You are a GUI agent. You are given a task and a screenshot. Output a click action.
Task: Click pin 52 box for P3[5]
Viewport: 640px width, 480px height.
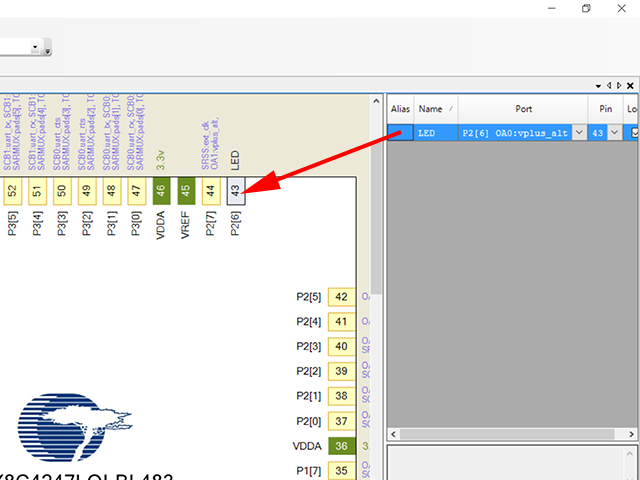tap(12, 191)
